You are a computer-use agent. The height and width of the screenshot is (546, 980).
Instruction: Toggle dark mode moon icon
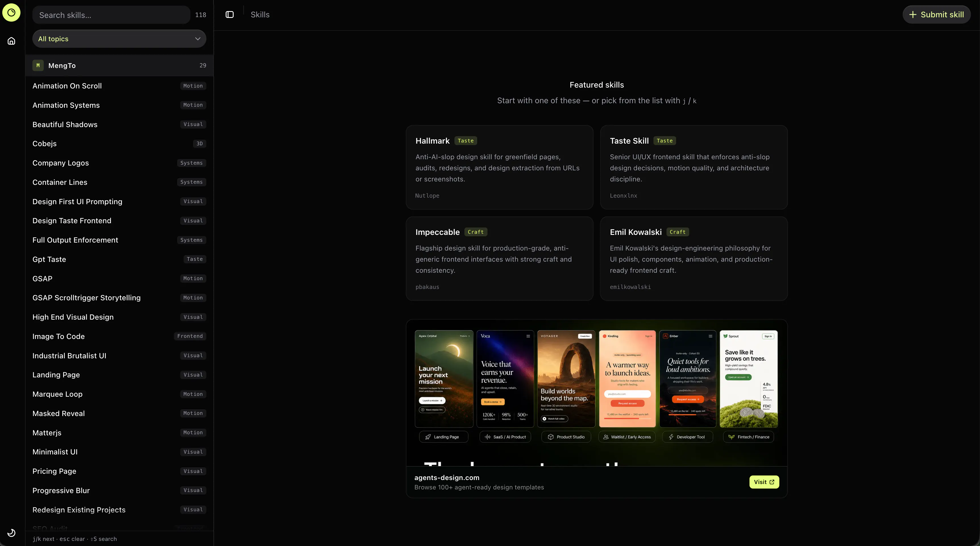[11, 533]
